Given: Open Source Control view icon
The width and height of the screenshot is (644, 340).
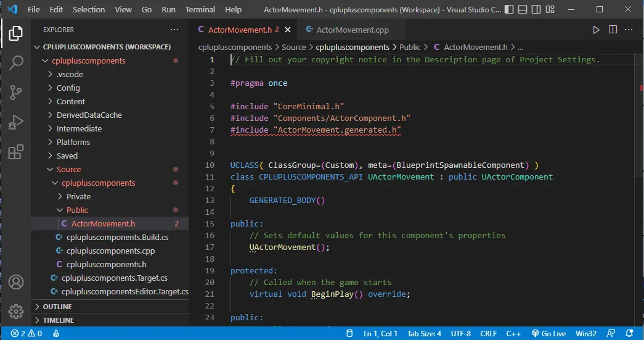Looking at the screenshot, I should click(15, 93).
